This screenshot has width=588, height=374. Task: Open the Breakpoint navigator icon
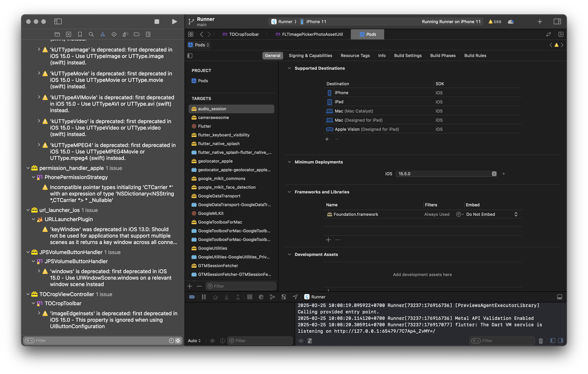(x=136, y=35)
